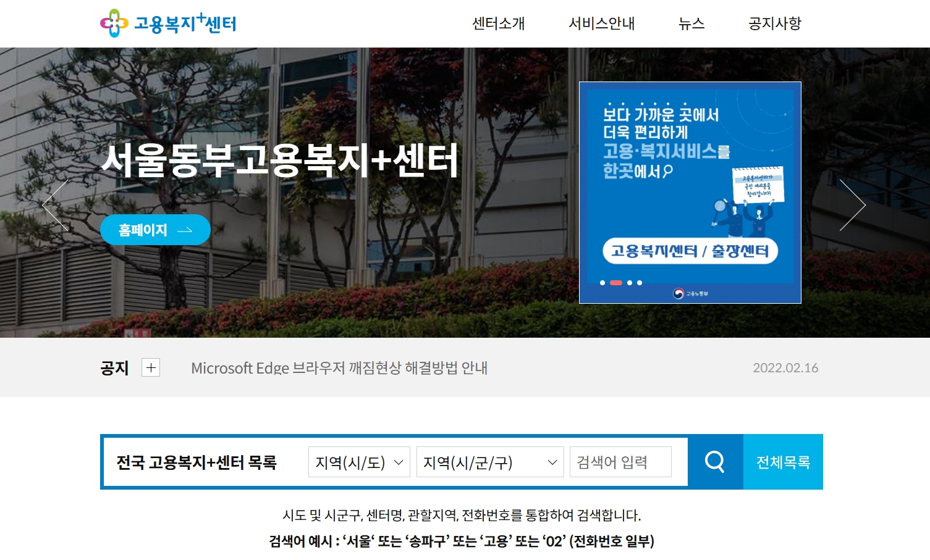This screenshot has height=560, width=930.
Task: Open the 지역(시/군/구) district dropdown
Action: point(489,461)
